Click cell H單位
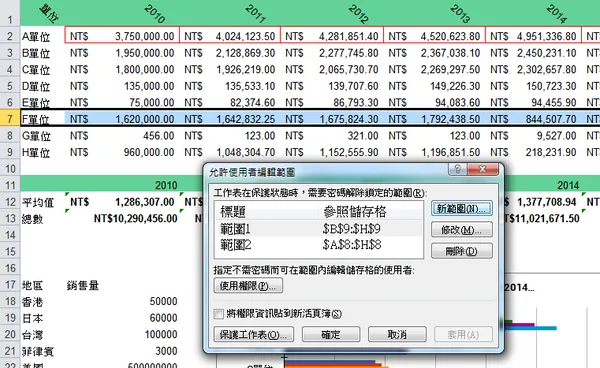Screen dimensions: 600x368 [42, 152]
